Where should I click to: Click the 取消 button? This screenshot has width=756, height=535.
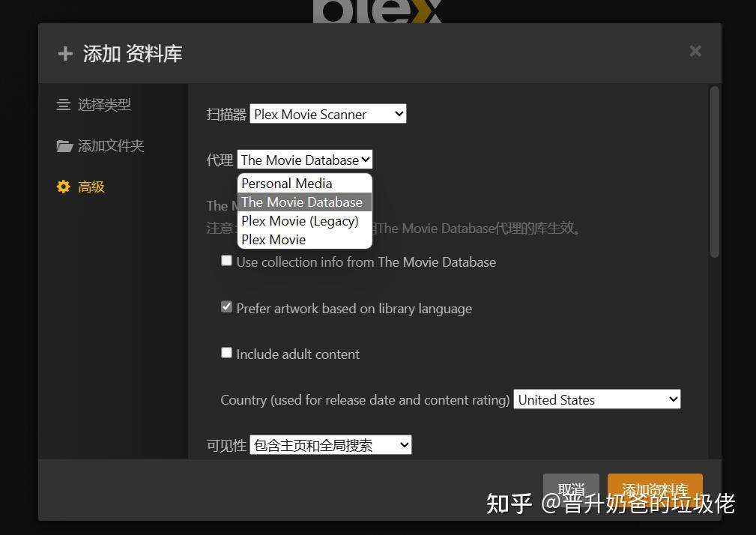[x=571, y=488]
